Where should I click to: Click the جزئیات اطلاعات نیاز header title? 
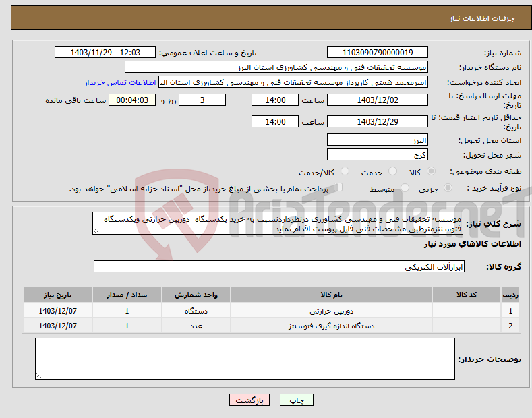pyautogui.click(x=482, y=18)
